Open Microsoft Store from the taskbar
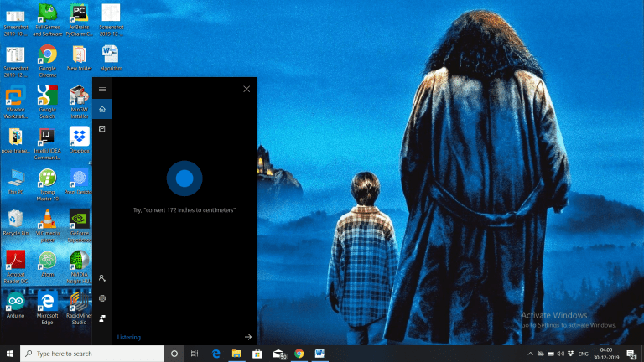This screenshot has width=644, height=362. point(257,354)
